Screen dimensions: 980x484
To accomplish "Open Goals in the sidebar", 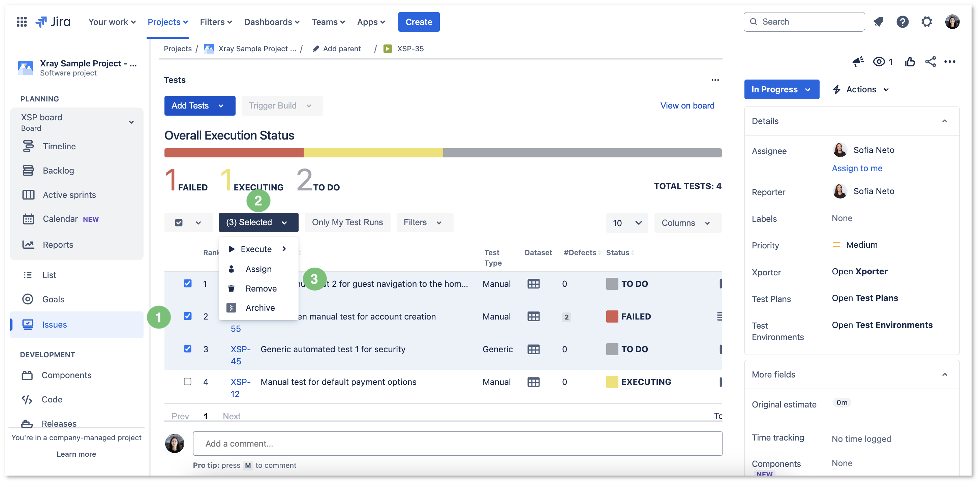I will [x=53, y=299].
